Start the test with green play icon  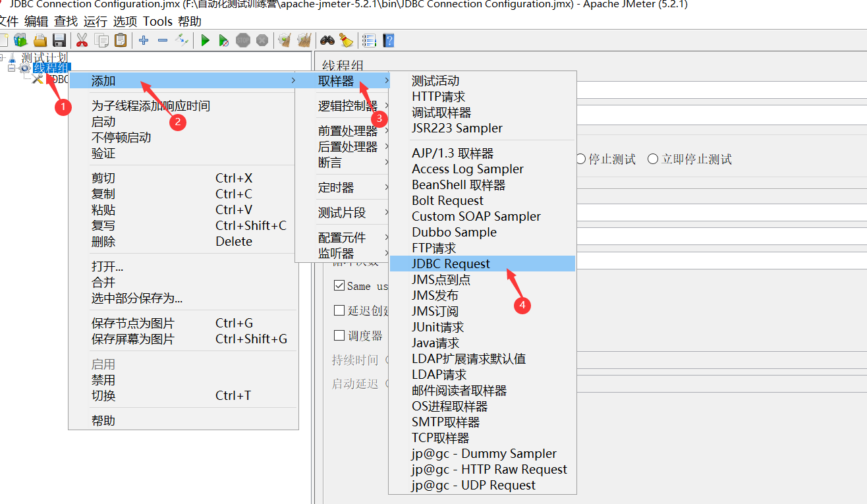click(x=205, y=40)
